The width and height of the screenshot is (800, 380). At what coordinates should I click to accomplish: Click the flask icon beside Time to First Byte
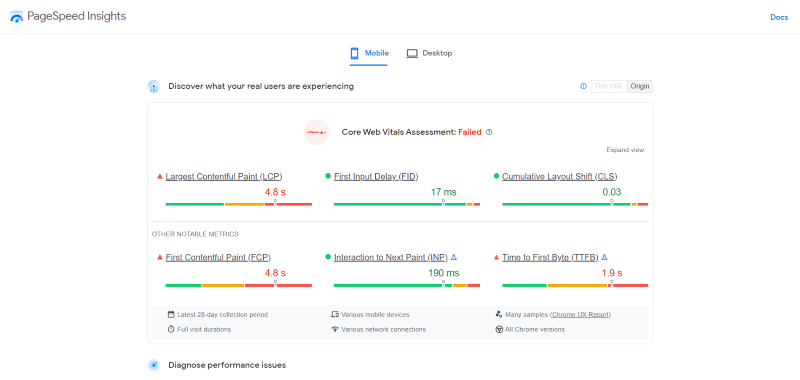[605, 257]
